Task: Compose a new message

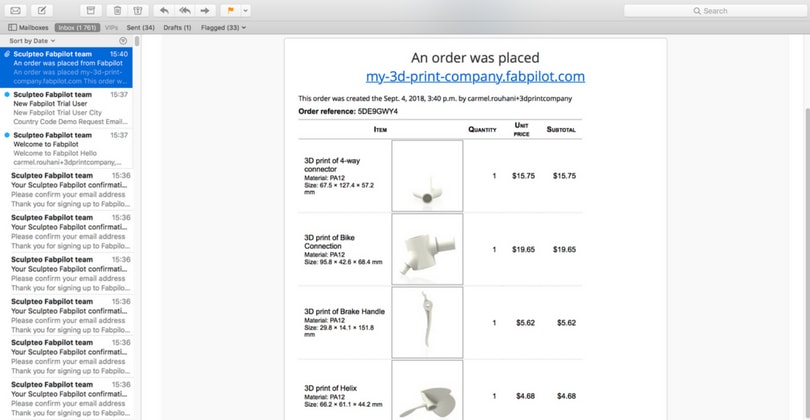Action: tap(42, 10)
